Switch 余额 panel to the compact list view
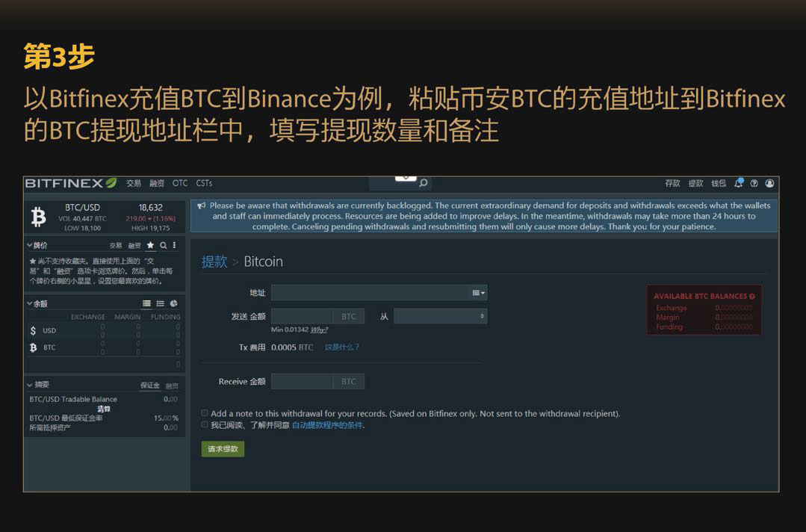806x532 pixels. 161,304
